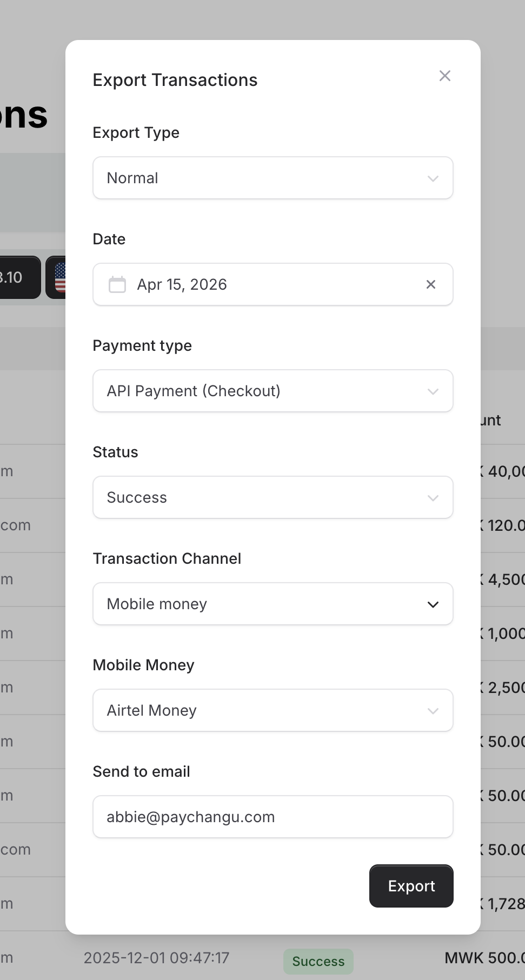Click the US flag currency button
This screenshot has width=525, height=980.
click(58, 277)
